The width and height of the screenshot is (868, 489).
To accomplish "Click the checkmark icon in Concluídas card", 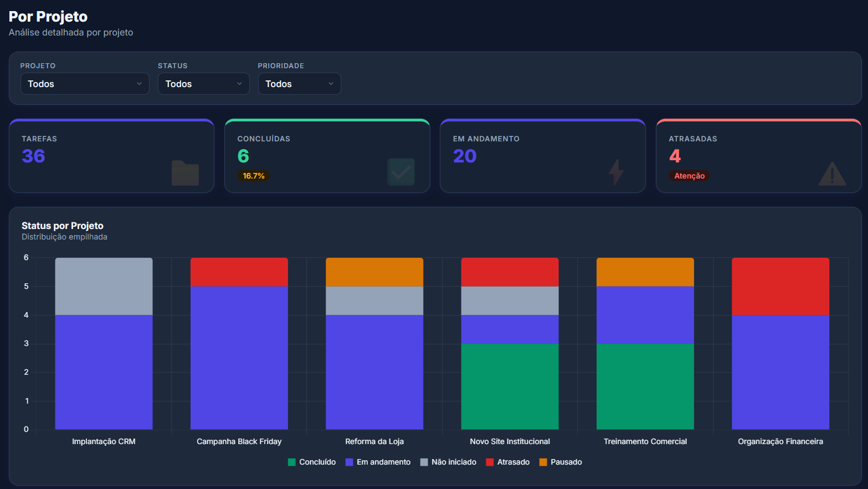I will coord(400,172).
